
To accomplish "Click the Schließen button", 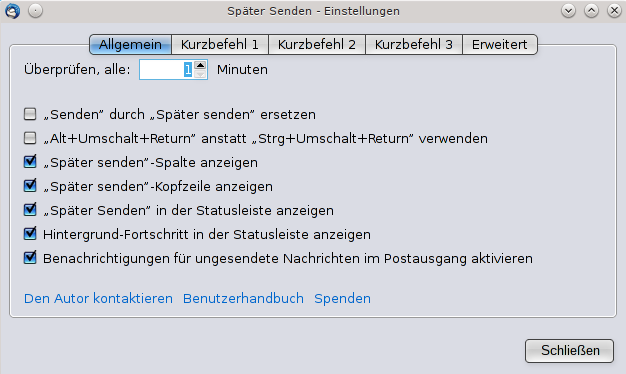I will (569, 351).
